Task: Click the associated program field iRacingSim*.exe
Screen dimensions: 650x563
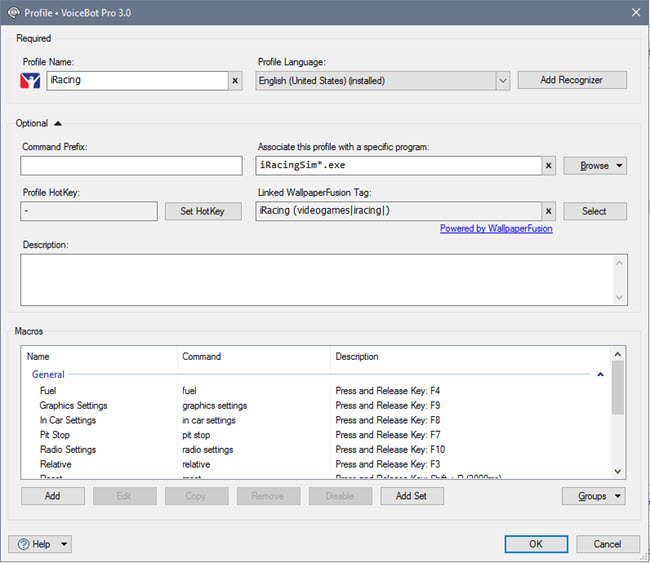Action: (x=398, y=165)
